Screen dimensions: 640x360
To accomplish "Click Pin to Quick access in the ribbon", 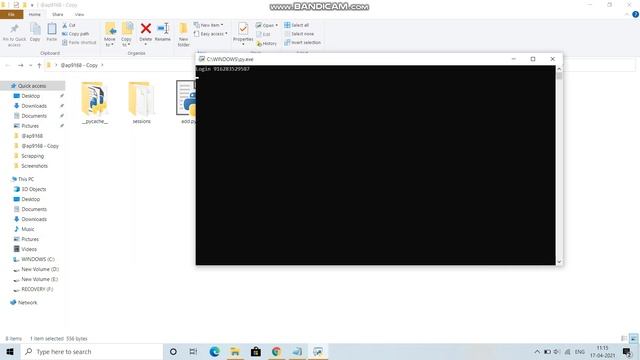I will point(14,35).
